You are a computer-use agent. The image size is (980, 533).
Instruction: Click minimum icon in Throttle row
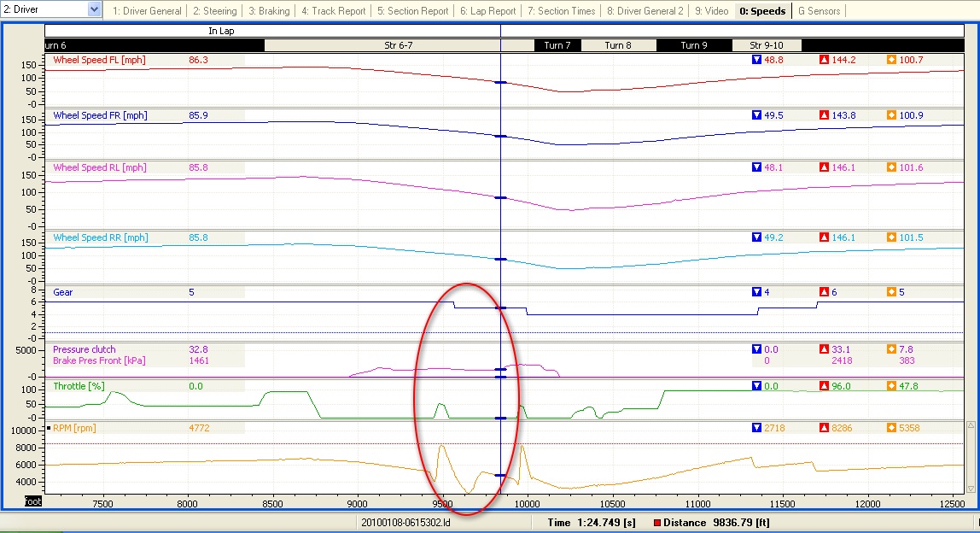[756, 386]
